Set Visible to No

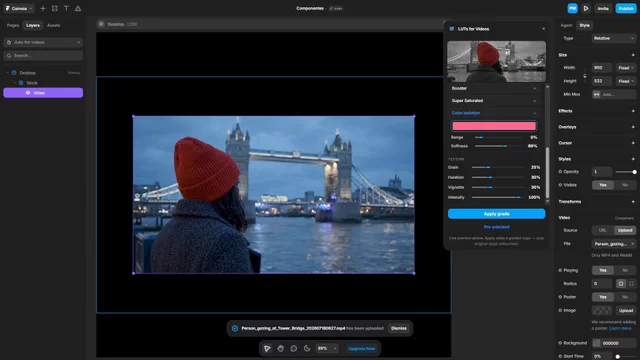pos(624,185)
